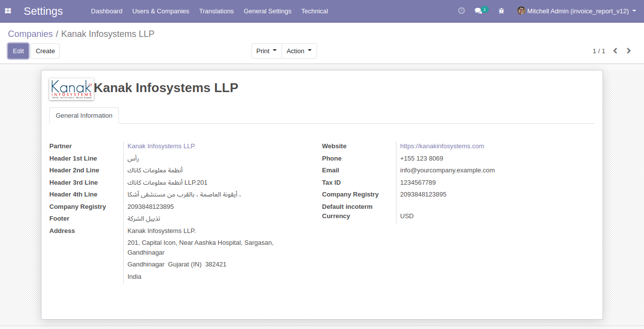Image resolution: width=644 pixels, height=329 pixels.
Task: Click the Phone field label
Action: click(x=332, y=159)
